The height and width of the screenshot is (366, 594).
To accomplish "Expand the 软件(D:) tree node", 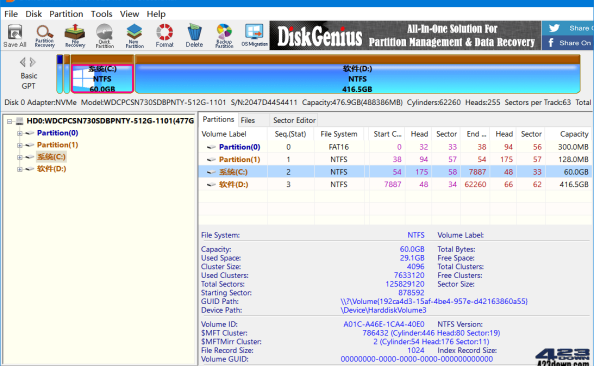I will tap(19, 169).
